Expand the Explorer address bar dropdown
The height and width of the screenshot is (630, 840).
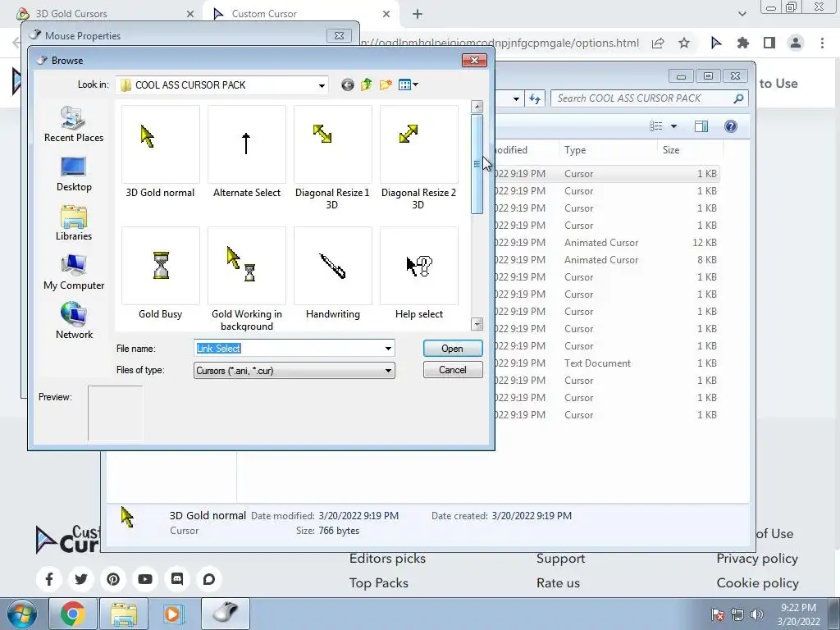click(516, 98)
